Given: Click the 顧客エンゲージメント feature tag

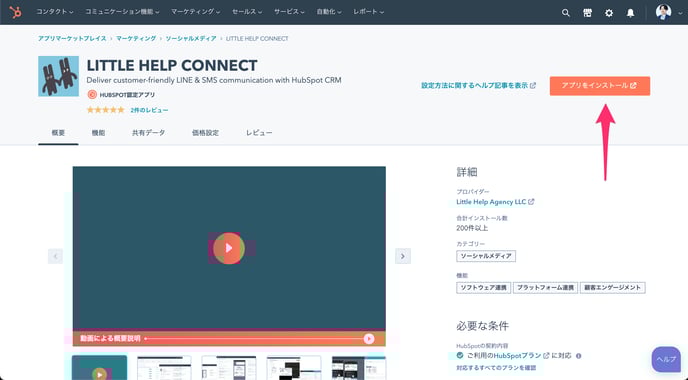Looking at the screenshot, I should pos(613,288).
